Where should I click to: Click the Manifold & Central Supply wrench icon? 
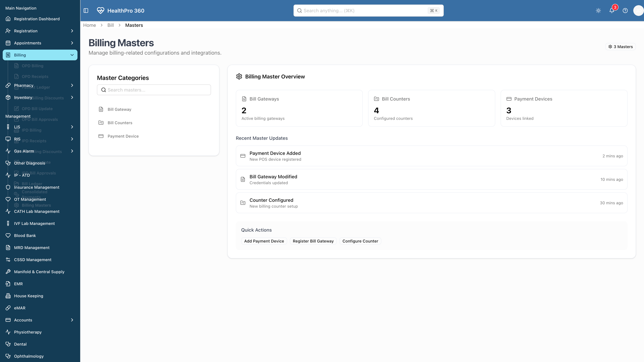8,271
